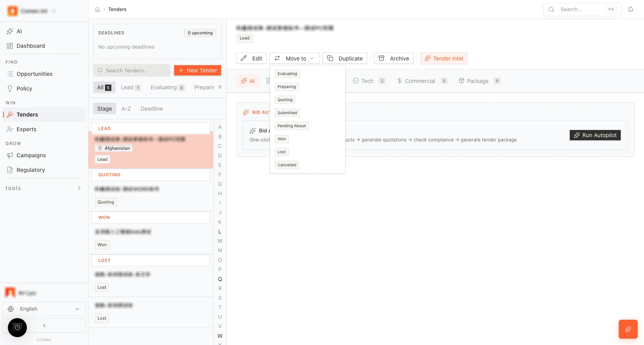Viewport: 644px width, 345px height.
Task: Select the tender tagged Quoting
Action: (x=151, y=196)
